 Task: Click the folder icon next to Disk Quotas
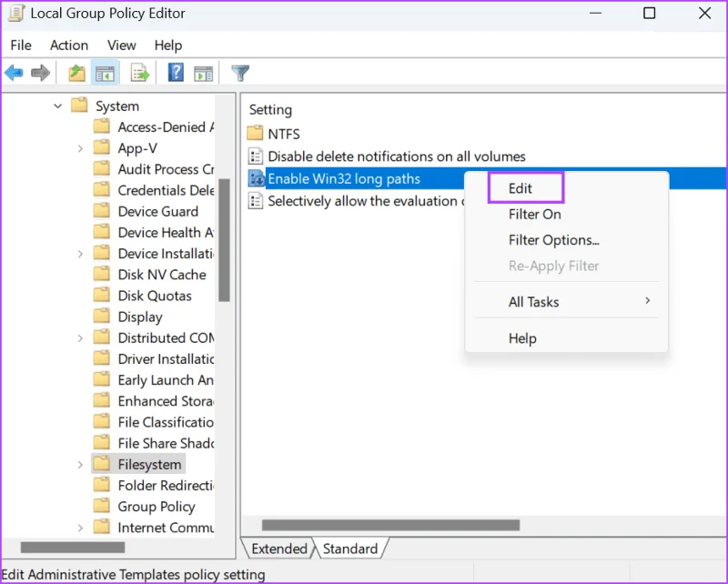(x=102, y=296)
